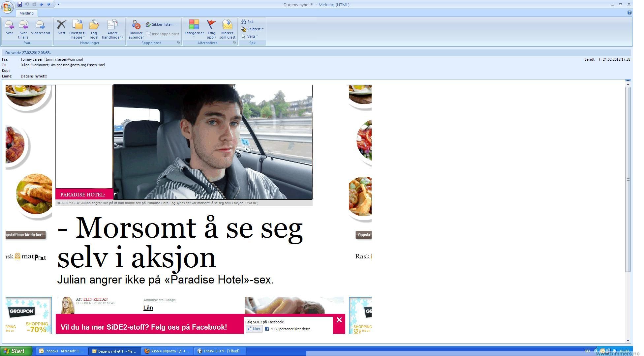This screenshot has height=356, width=644.
Task: Click recipient kim.saastad@acta.no
Action: point(68,65)
